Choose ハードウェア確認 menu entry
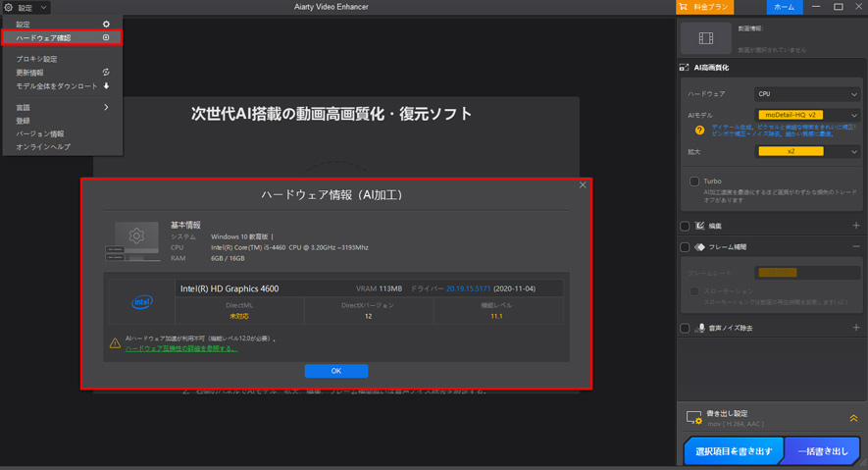The width and height of the screenshot is (868, 470). coord(62,37)
